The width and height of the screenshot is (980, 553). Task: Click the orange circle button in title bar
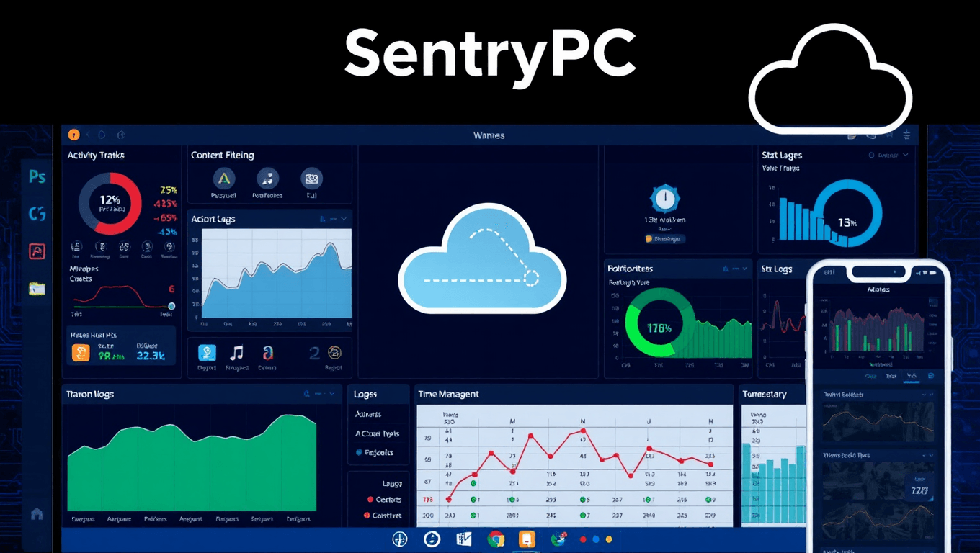[73, 135]
